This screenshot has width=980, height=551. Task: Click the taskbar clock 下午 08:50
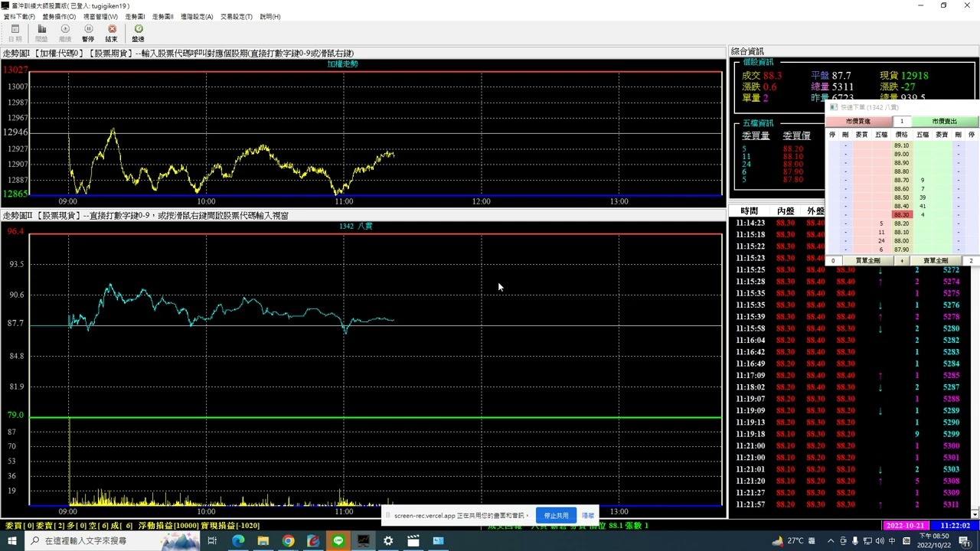coord(936,540)
